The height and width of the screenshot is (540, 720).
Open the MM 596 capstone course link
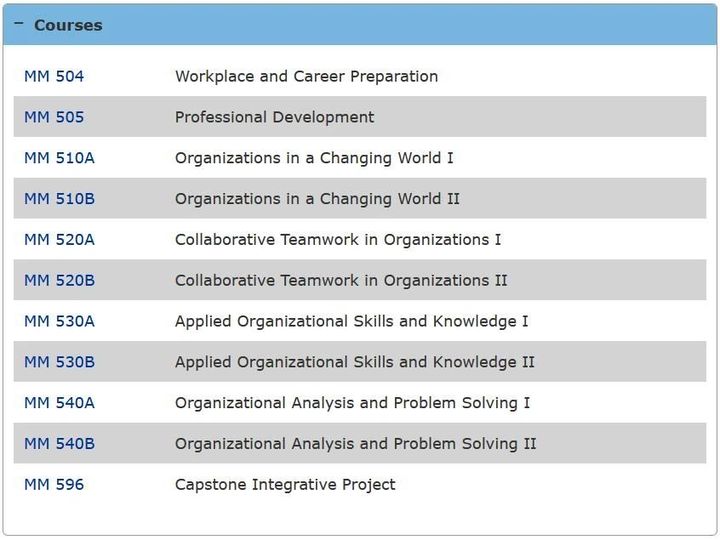point(54,485)
